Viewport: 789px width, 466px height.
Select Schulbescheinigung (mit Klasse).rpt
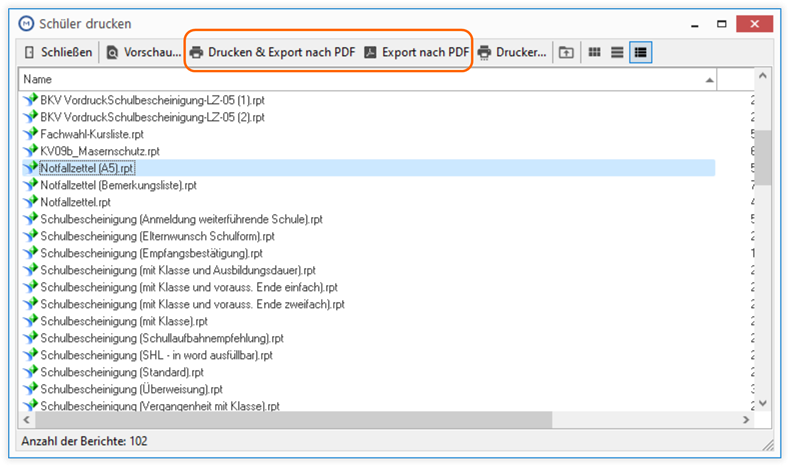click(x=124, y=322)
